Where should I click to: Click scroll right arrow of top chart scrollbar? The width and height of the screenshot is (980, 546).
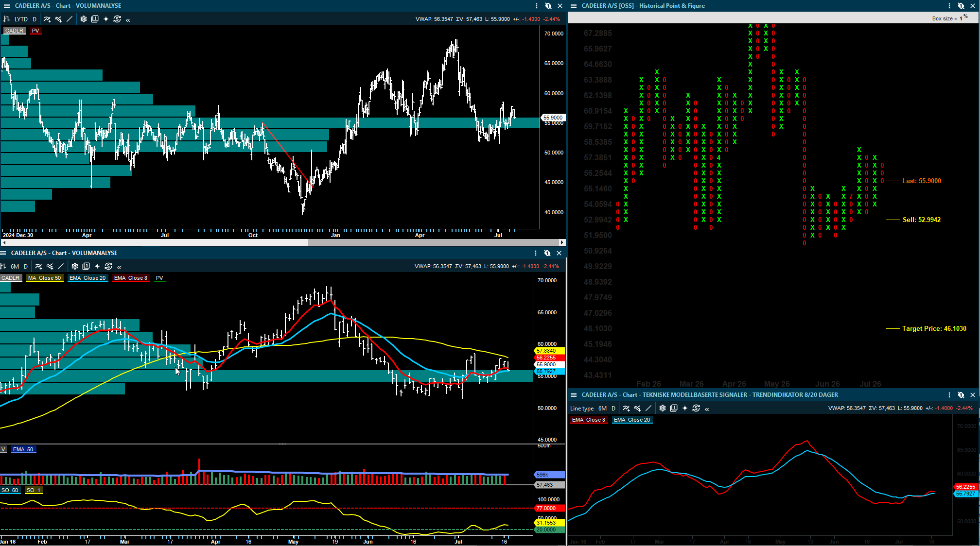[562, 242]
